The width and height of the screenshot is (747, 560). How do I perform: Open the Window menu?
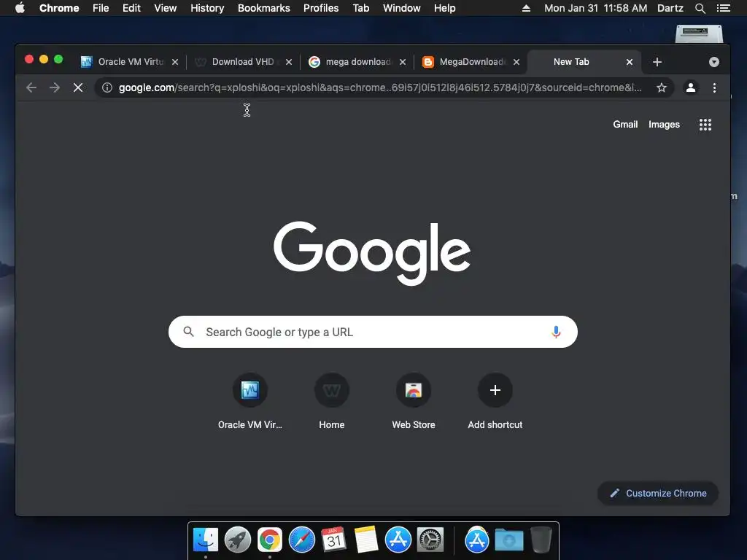[x=402, y=8]
